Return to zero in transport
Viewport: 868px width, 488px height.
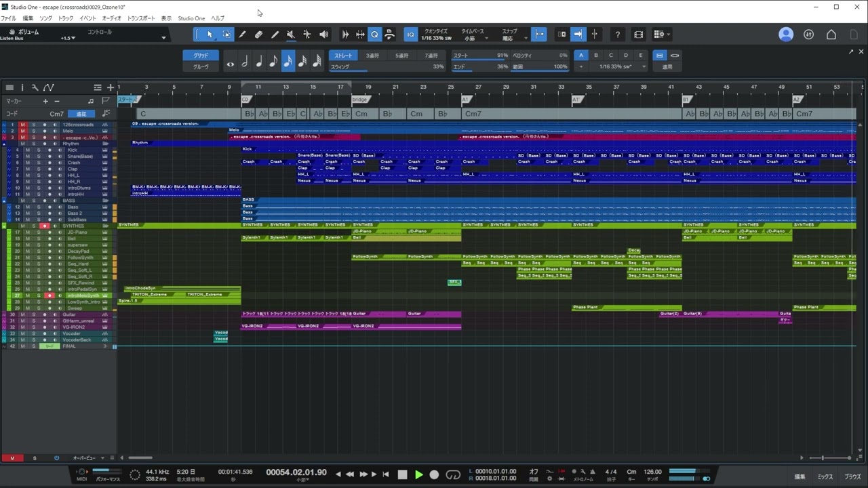coord(386,474)
